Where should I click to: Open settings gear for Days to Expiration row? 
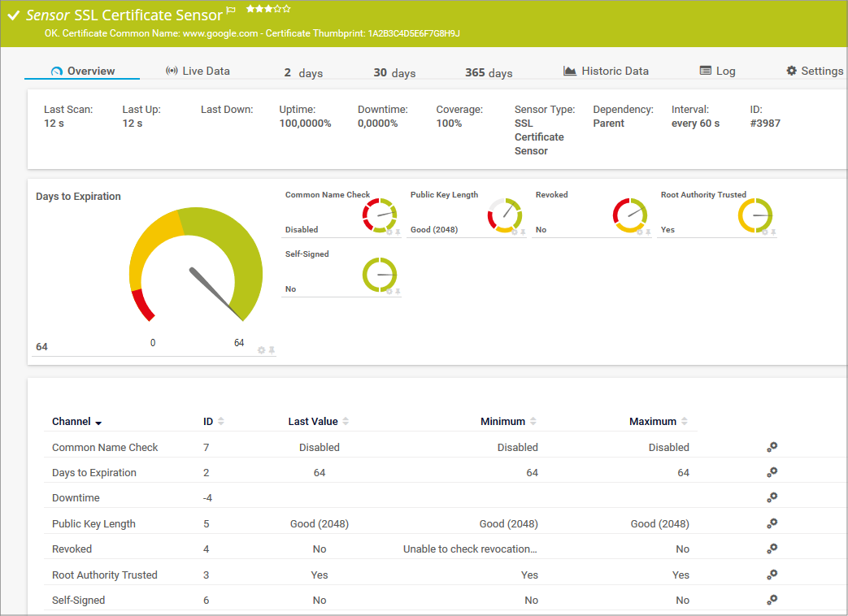pos(772,472)
